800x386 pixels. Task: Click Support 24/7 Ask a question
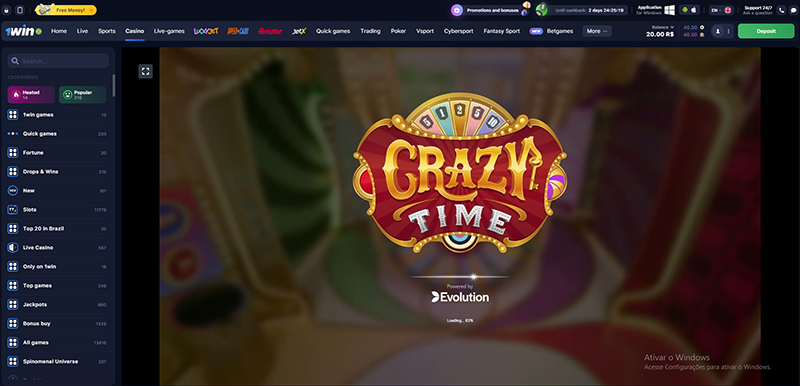[758, 10]
